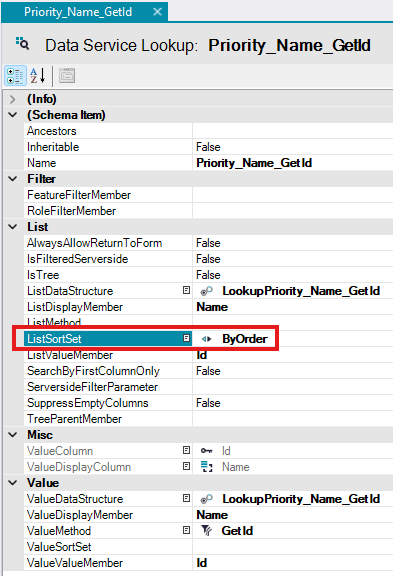
Task: Collapse the (Schema Item) category
Action: tap(12, 115)
